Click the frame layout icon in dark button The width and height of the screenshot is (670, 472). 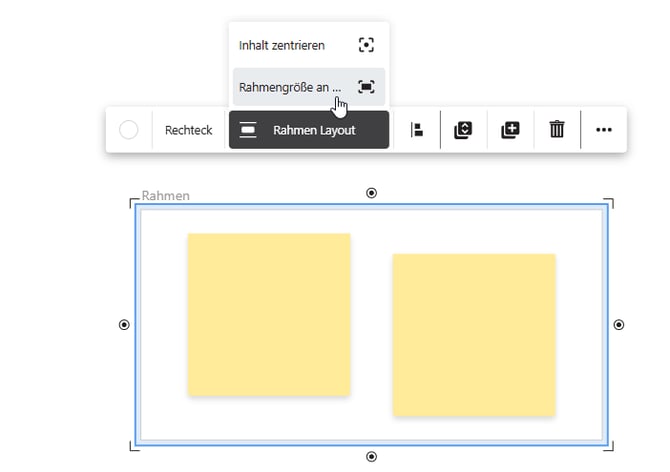(249, 130)
